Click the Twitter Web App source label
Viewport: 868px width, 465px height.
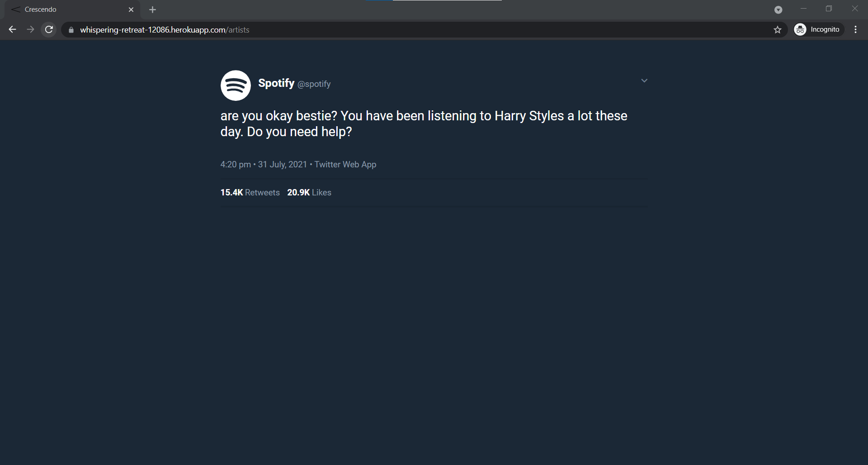(x=345, y=164)
